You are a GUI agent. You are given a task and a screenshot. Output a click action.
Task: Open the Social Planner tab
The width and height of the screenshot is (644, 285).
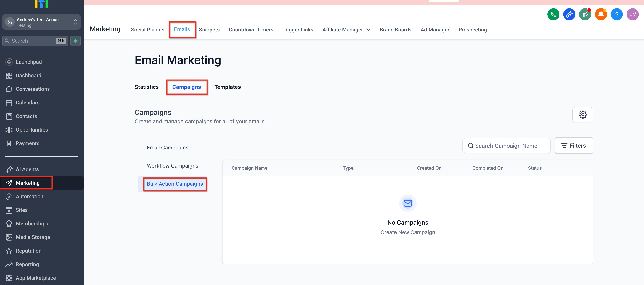point(148,30)
